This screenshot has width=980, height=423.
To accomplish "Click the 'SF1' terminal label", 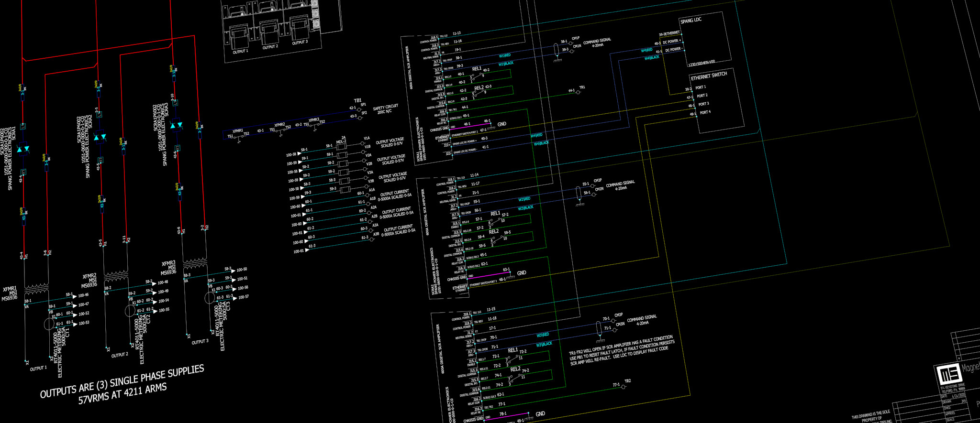I will (363, 105).
